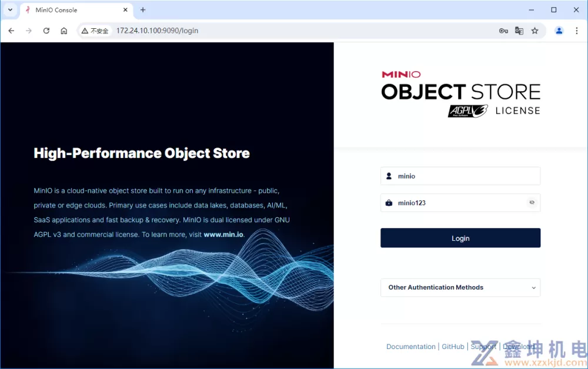Open a new browser tab

click(143, 10)
